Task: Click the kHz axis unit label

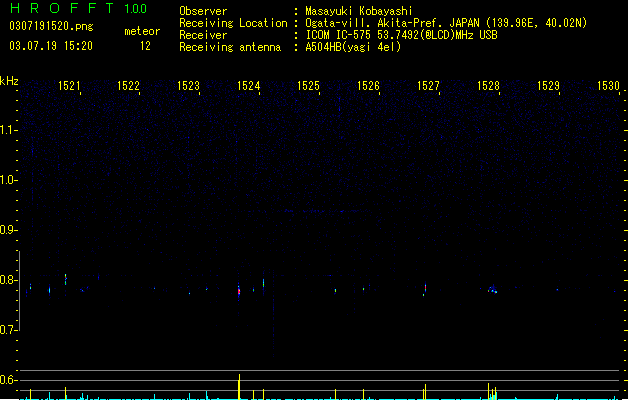Action: click(x=9, y=81)
